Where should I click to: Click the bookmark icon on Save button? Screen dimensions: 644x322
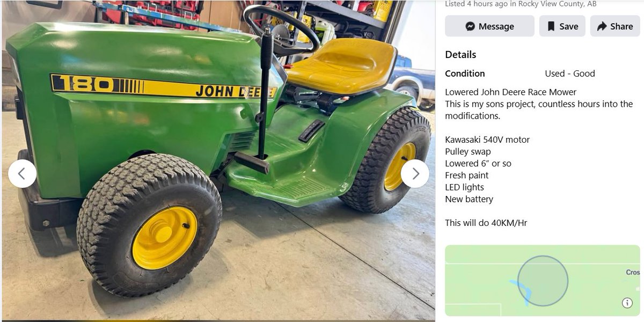pyautogui.click(x=551, y=26)
